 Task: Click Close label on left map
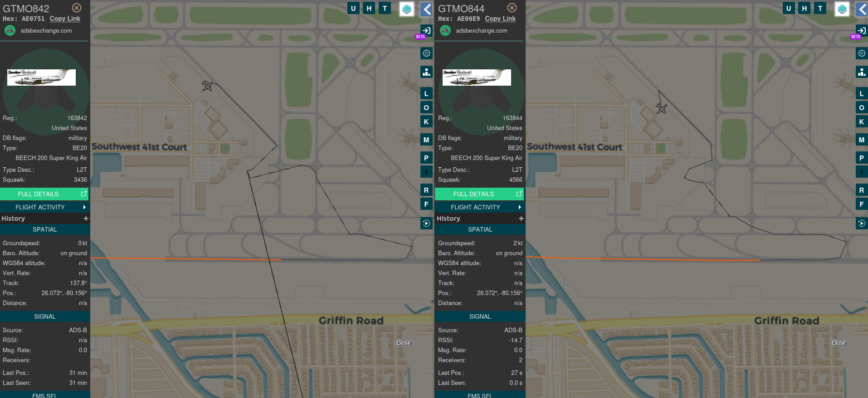[x=404, y=343]
